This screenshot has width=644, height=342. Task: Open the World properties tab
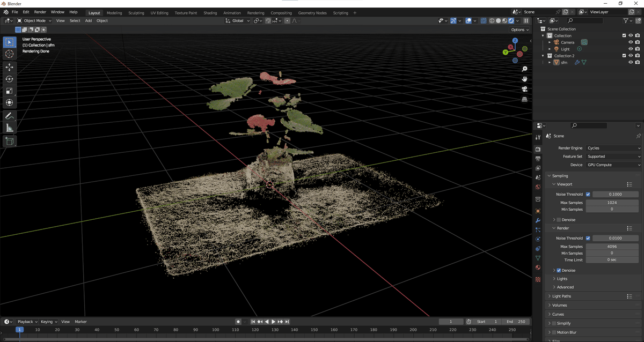(538, 187)
